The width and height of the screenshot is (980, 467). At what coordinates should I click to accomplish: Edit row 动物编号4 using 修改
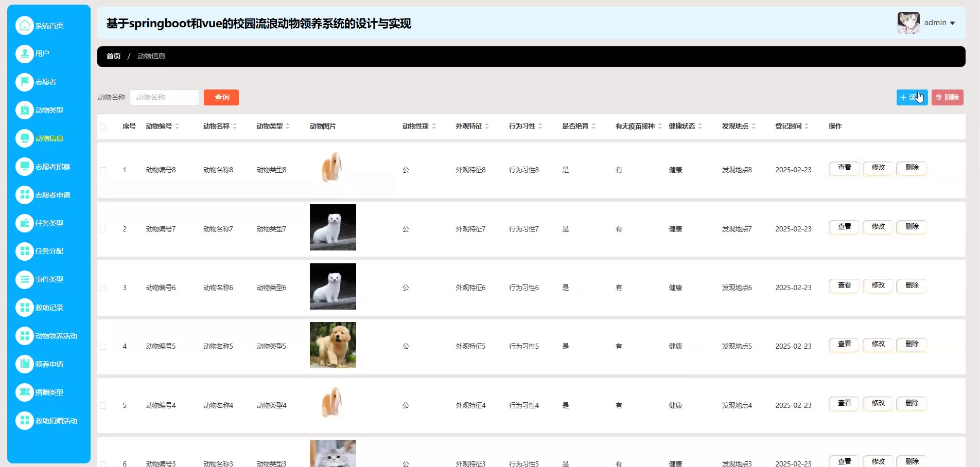click(878, 404)
